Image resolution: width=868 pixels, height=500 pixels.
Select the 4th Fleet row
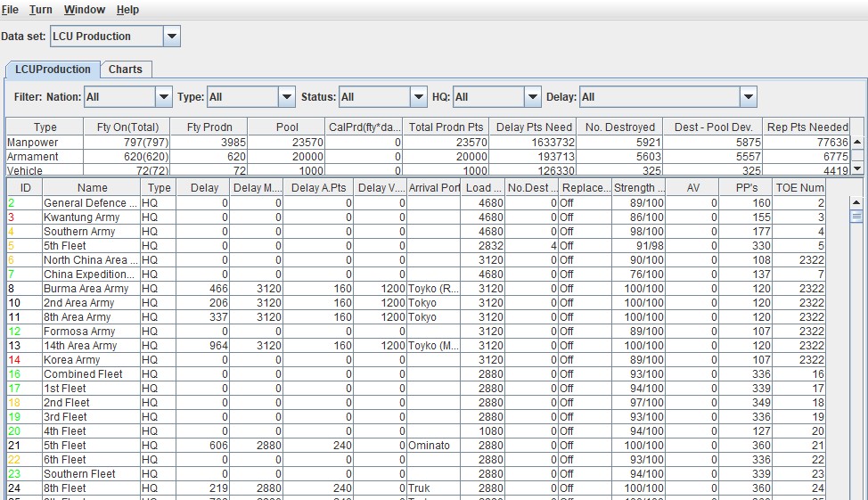click(416, 431)
